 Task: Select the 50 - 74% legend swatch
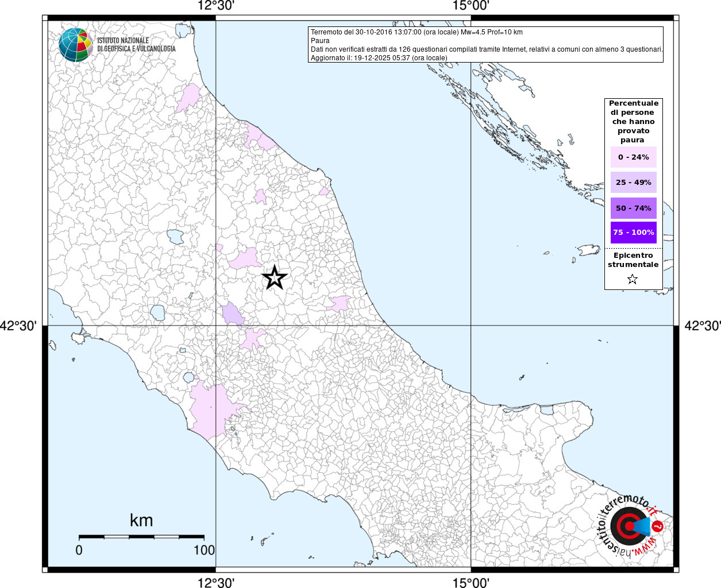pyautogui.click(x=633, y=208)
